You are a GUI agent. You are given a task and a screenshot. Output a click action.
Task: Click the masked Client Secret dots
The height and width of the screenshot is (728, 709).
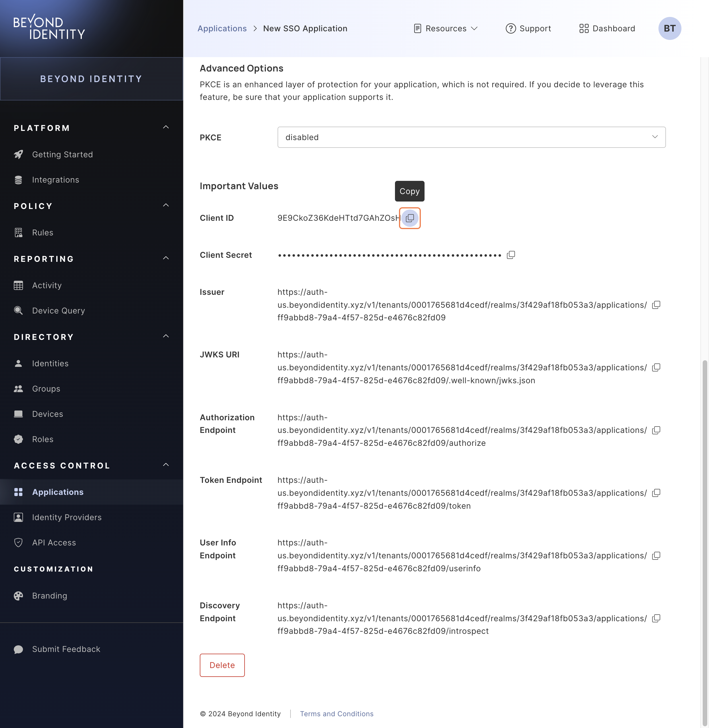click(x=390, y=255)
